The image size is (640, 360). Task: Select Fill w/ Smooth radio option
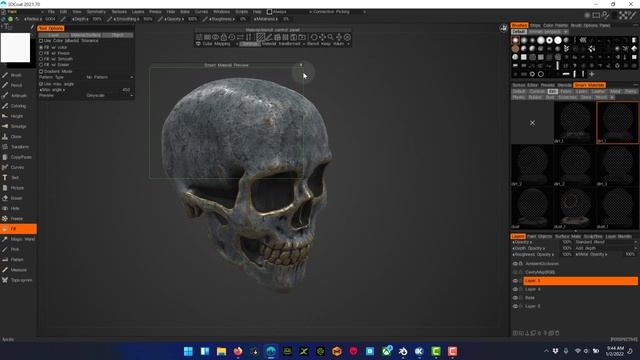[x=41, y=59]
